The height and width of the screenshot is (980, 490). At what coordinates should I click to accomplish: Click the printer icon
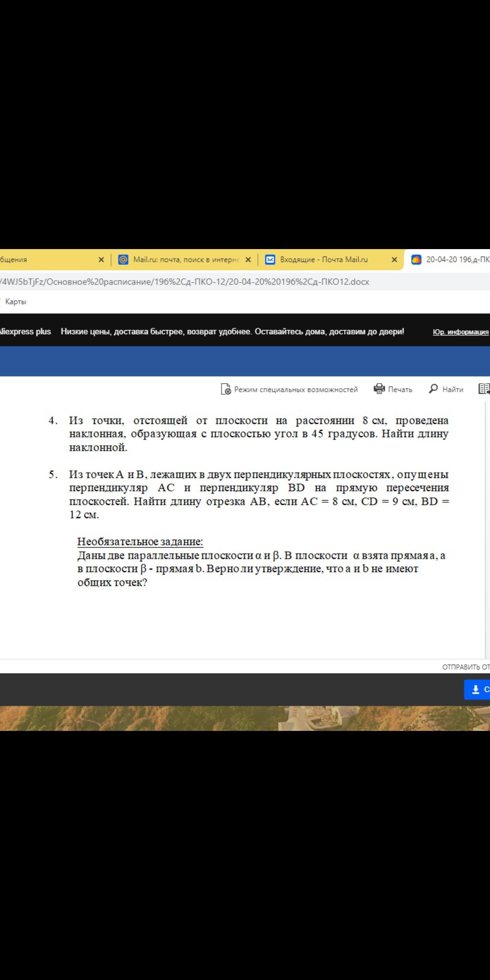click(379, 389)
